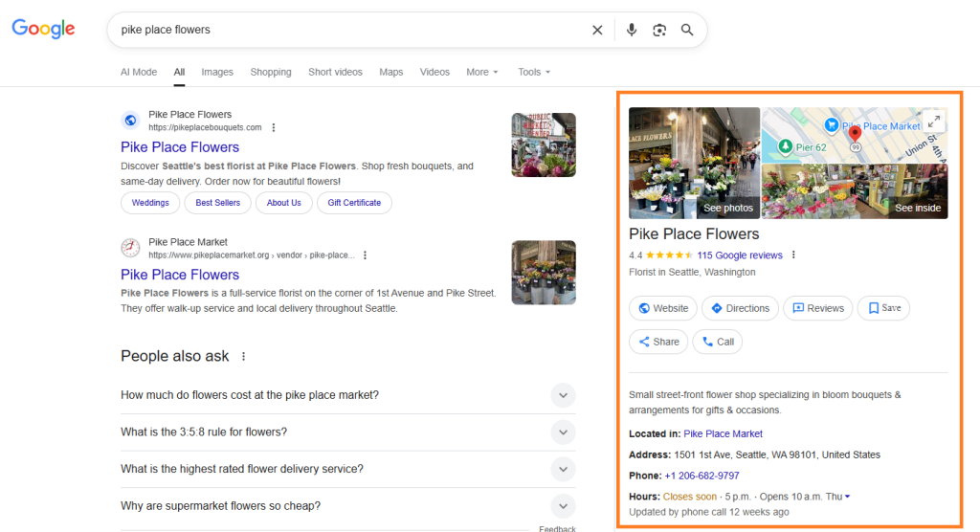Click the Pike Place Flowers panel heading
The width and height of the screenshot is (980, 532).
694,233
